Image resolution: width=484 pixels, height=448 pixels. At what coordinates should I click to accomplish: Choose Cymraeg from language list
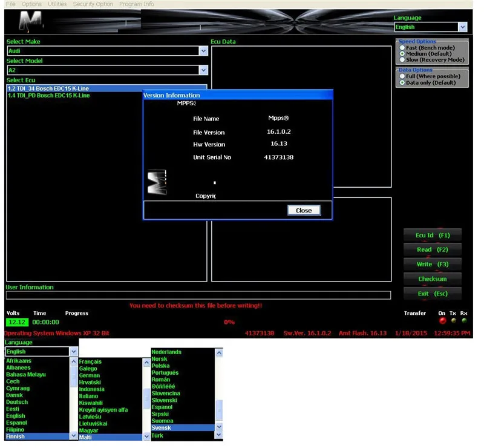click(x=18, y=389)
